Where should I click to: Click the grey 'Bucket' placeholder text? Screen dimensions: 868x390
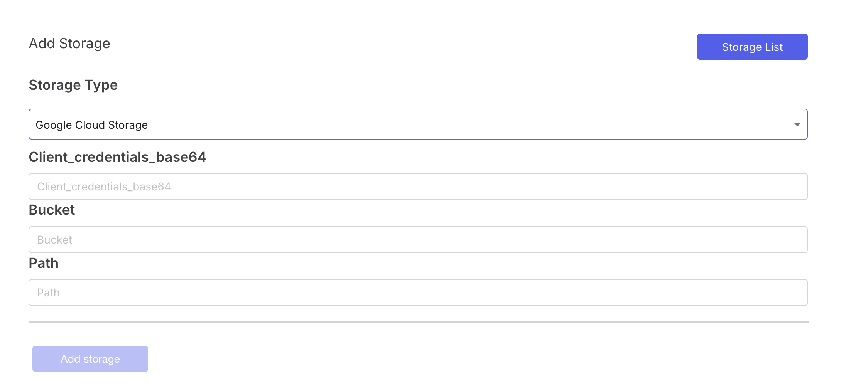55,240
